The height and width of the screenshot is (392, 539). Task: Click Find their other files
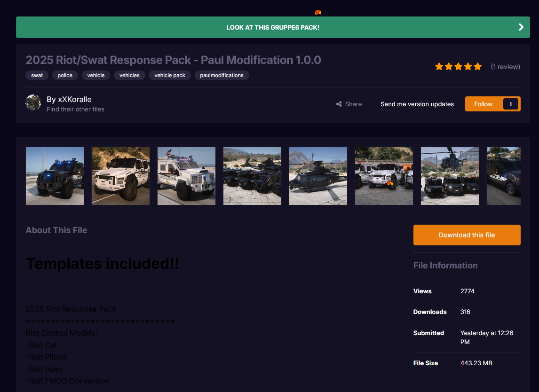75,110
